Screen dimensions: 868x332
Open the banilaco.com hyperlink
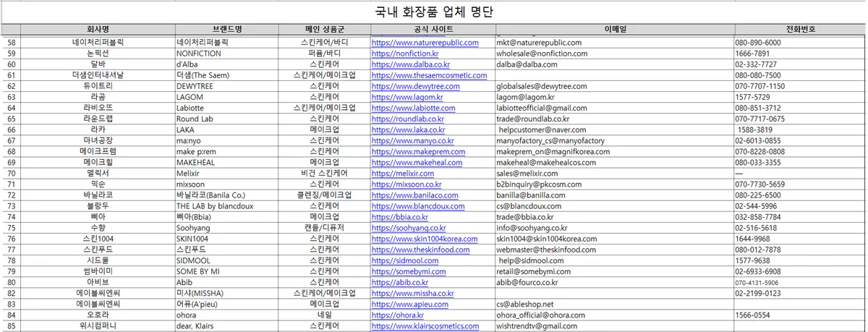tap(416, 195)
